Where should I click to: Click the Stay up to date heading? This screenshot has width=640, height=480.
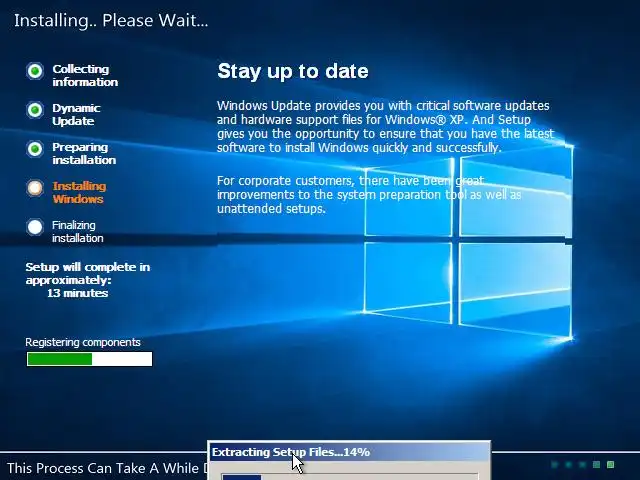[293, 71]
